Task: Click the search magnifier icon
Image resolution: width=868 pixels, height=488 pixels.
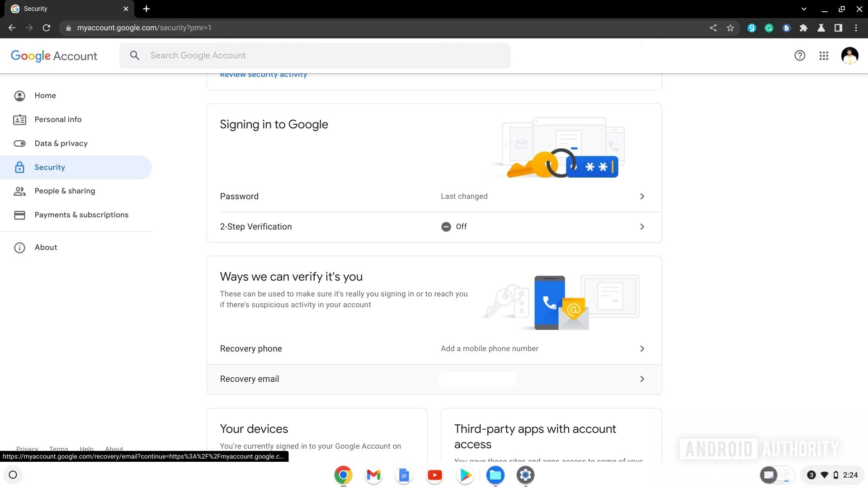Action: 135,56
